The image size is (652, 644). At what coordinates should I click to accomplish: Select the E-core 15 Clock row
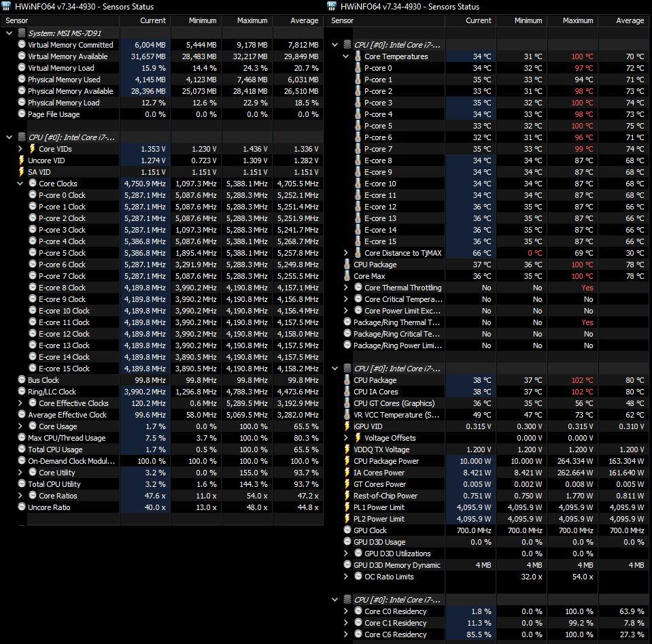pos(171,368)
